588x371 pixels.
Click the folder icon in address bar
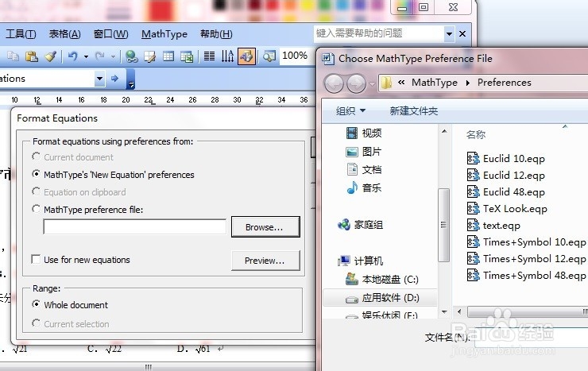(386, 83)
